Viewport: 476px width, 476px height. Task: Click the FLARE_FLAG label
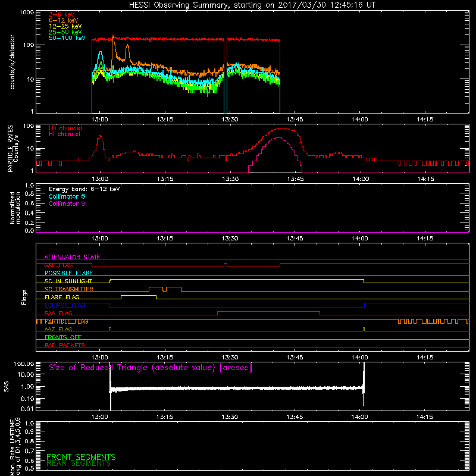[x=62, y=297]
